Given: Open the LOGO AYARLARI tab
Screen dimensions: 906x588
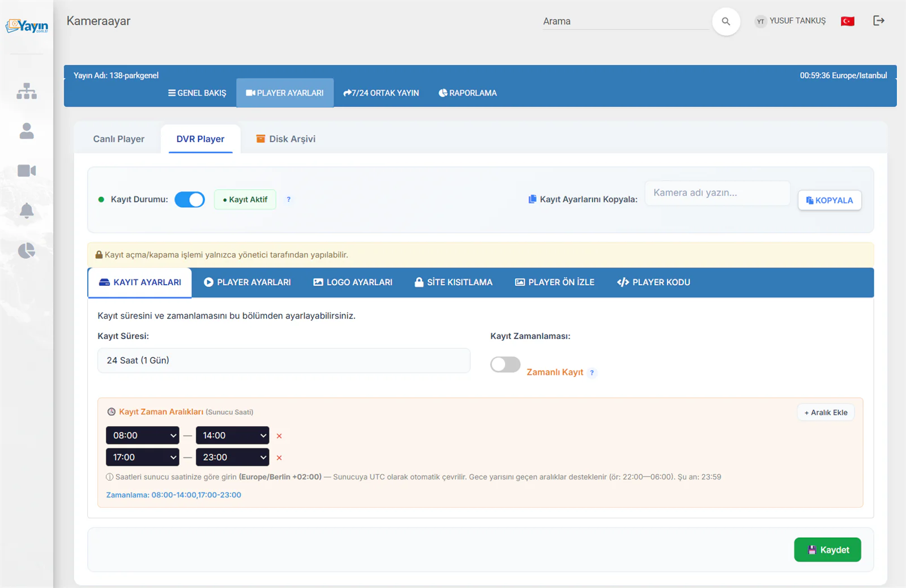Looking at the screenshot, I should point(353,282).
